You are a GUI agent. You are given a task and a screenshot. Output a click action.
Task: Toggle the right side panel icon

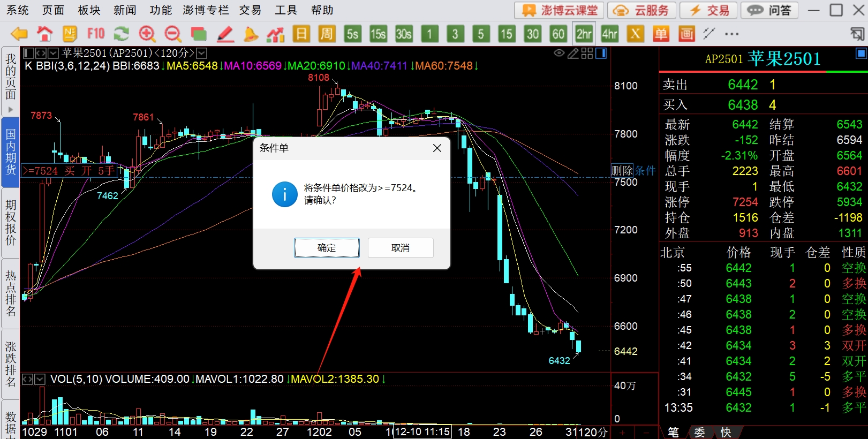pyautogui.click(x=601, y=53)
